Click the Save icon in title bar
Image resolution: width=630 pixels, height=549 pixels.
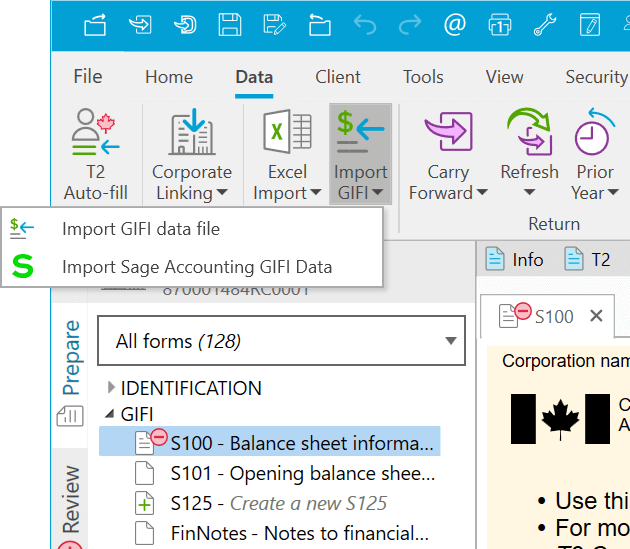tap(230, 24)
